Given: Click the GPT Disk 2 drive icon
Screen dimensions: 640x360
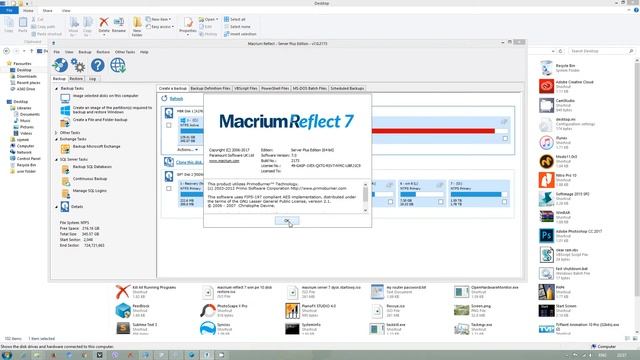Looking at the screenshot, I should click(x=169, y=176).
